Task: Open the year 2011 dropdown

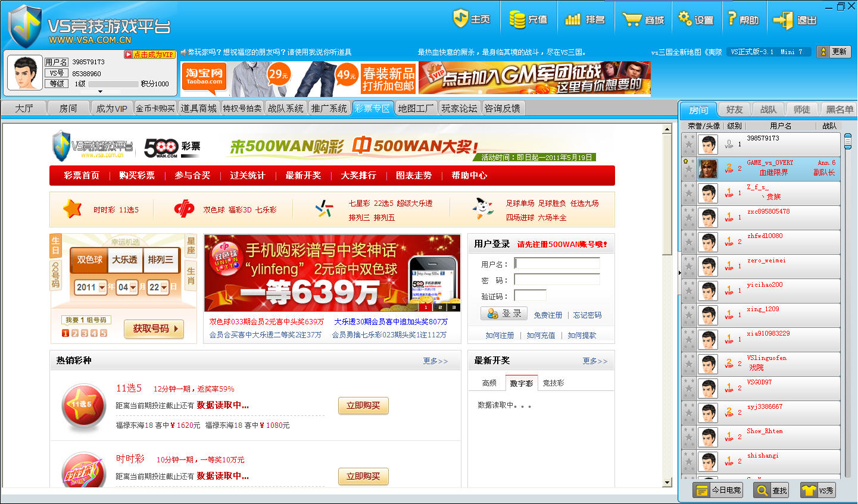Action: pos(91,287)
